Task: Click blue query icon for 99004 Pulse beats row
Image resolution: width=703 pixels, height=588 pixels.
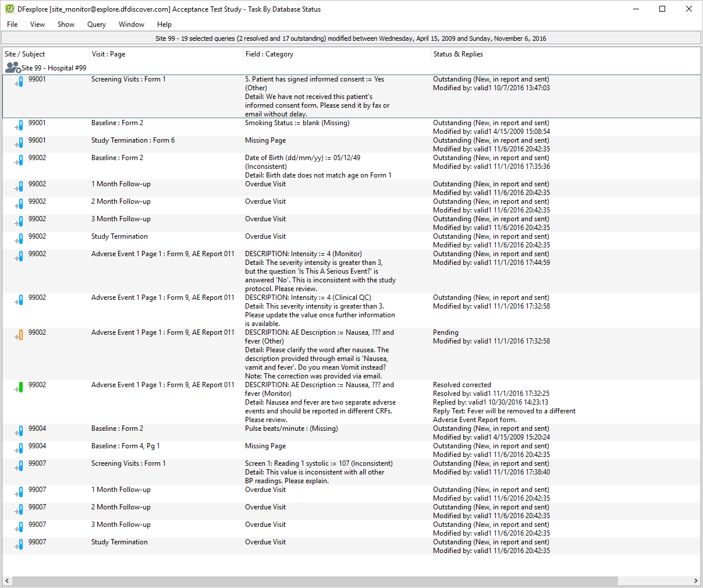Action: pos(20,431)
